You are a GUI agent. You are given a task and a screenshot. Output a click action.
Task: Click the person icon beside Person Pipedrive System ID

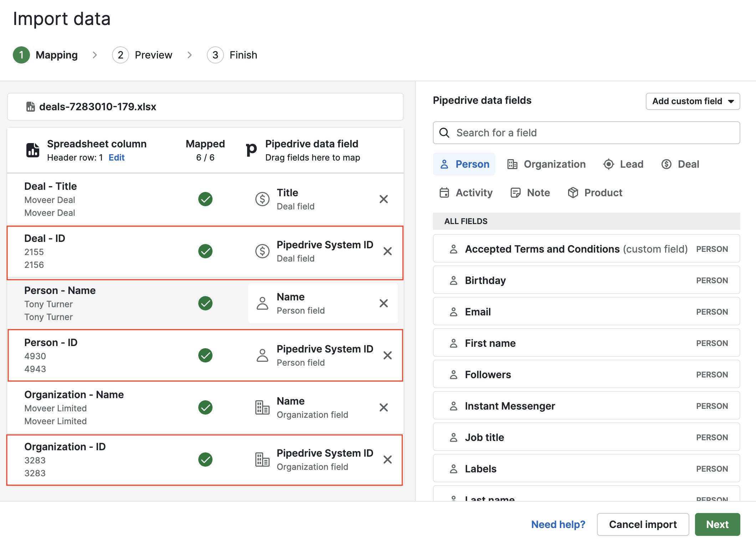click(262, 355)
